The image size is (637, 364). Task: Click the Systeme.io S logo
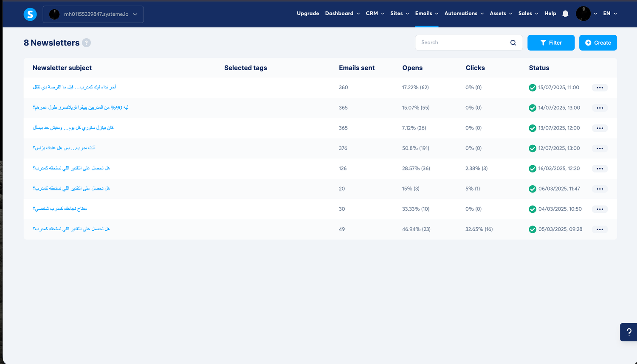click(x=30, y=14)
